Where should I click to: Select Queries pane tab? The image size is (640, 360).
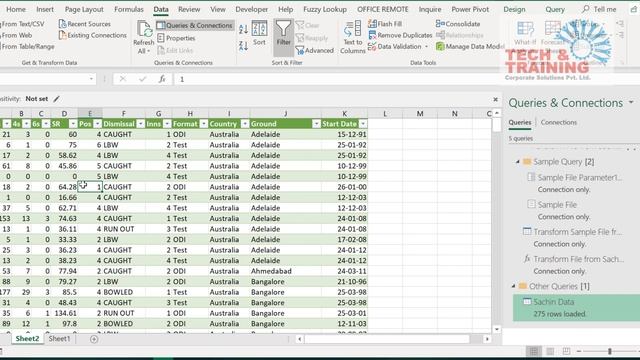click(x=520, y=122)
